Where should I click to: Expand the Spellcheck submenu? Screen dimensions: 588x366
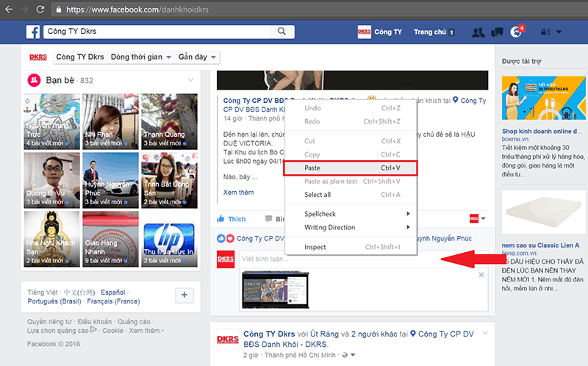pyautogui.click(x=351, y=214)
